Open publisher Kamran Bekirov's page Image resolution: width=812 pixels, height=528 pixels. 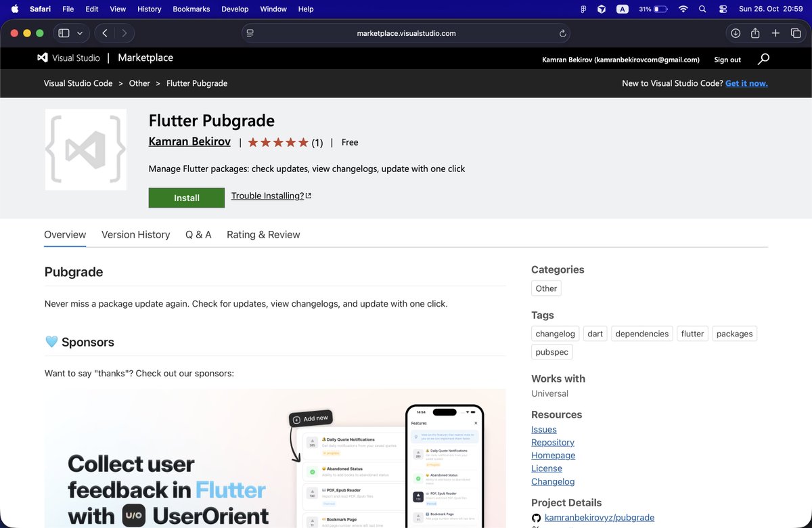[x=189, y=142]
